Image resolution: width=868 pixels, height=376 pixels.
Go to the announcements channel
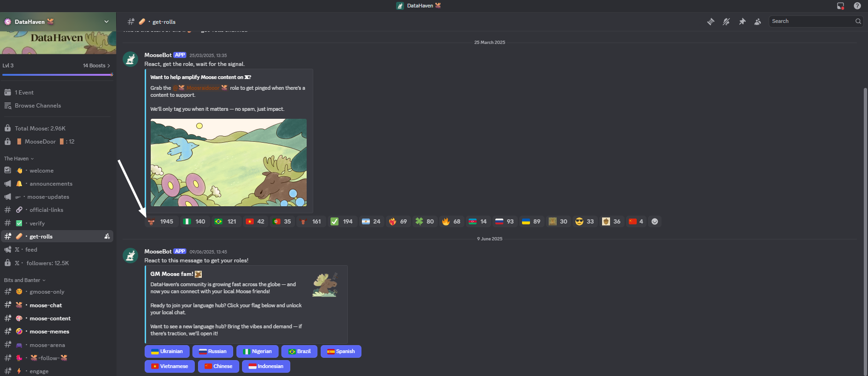(51, 184)
